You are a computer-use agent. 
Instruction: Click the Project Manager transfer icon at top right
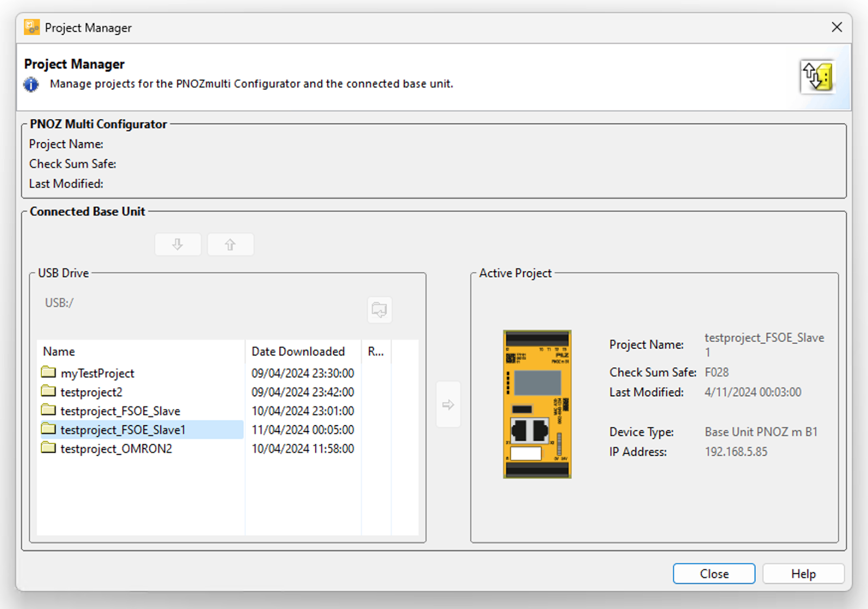818,76
